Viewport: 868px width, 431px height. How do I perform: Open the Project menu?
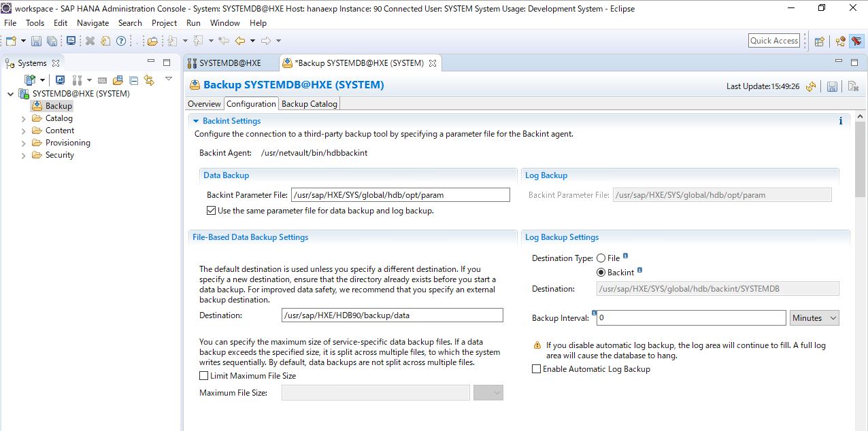[x=164, y=22]
